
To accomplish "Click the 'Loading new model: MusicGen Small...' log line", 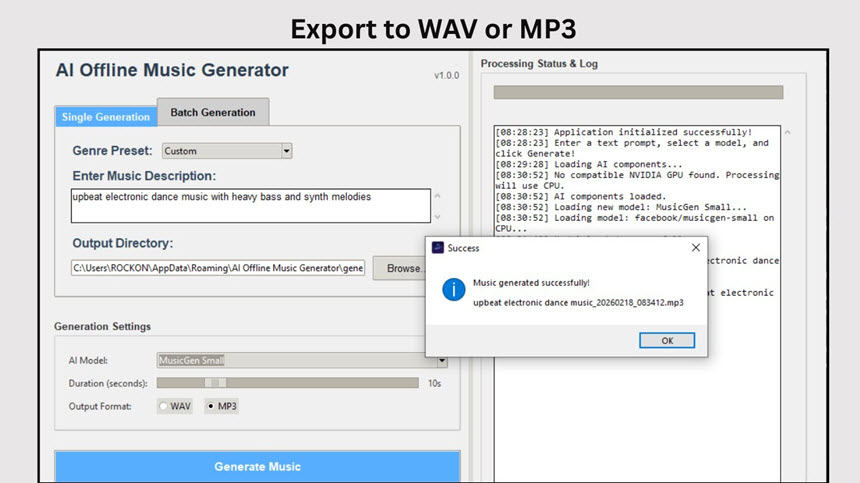I will [621, 207].
